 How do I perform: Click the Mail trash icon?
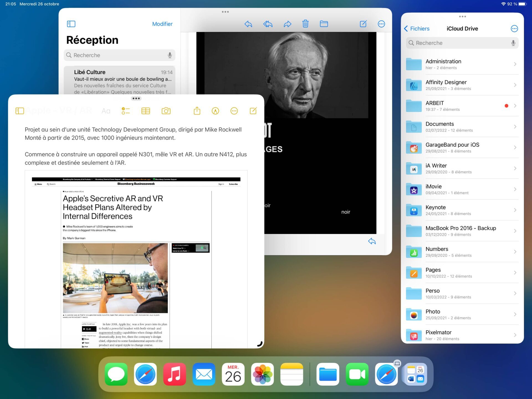(305, 24)
